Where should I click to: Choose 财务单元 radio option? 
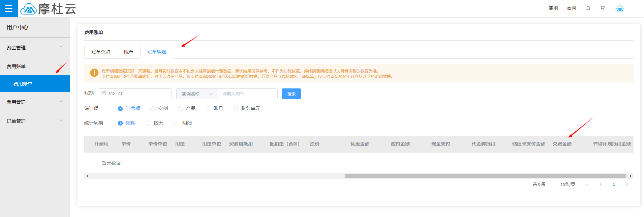(236, 109)
